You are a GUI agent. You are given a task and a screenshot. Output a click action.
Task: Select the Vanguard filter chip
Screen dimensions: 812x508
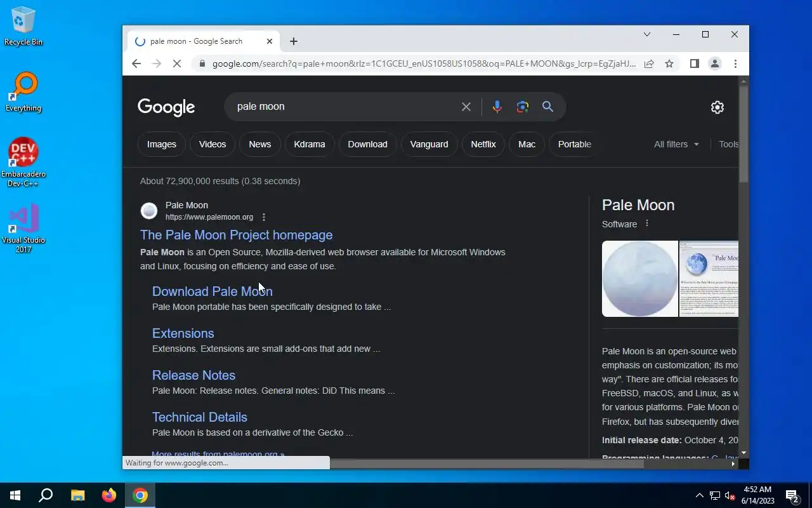tap(429, 144)
